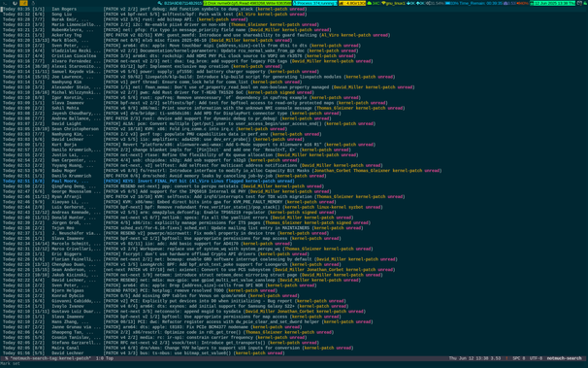Open Babu Moger's fs/resctrl io_alloc thread

tap(222, 170)
